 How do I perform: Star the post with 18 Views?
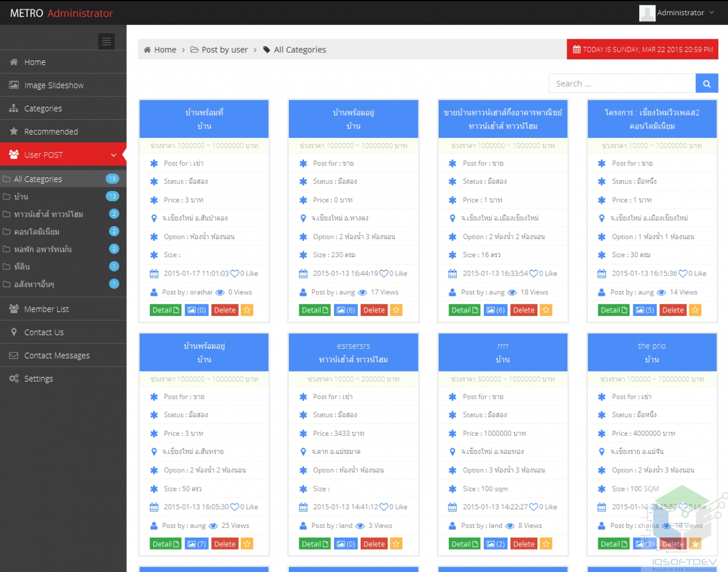coord(547,310)
